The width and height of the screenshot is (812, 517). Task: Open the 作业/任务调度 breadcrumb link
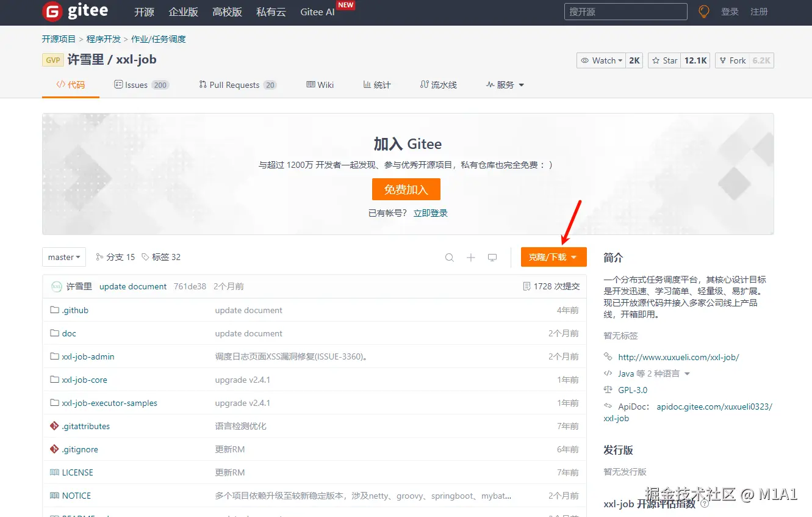[158, 39]
